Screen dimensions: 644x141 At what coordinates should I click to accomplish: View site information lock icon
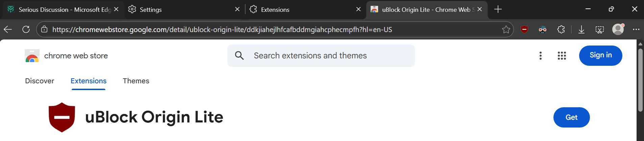(44, 30)
